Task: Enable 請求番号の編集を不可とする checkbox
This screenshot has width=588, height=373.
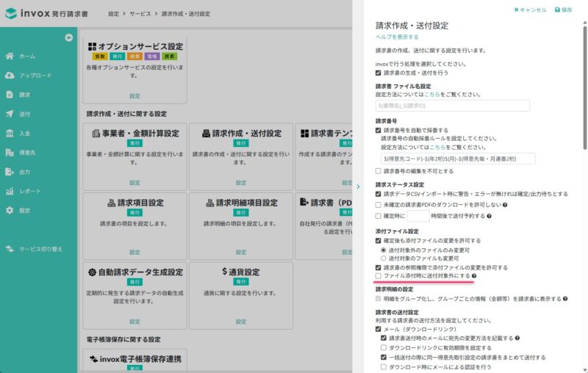Action: tap(378, 171)
